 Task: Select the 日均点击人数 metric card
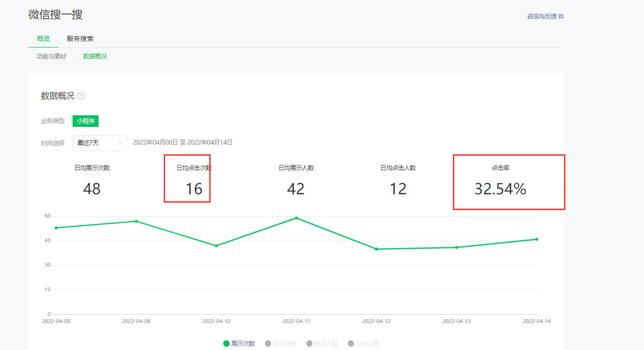coord(398,180)
